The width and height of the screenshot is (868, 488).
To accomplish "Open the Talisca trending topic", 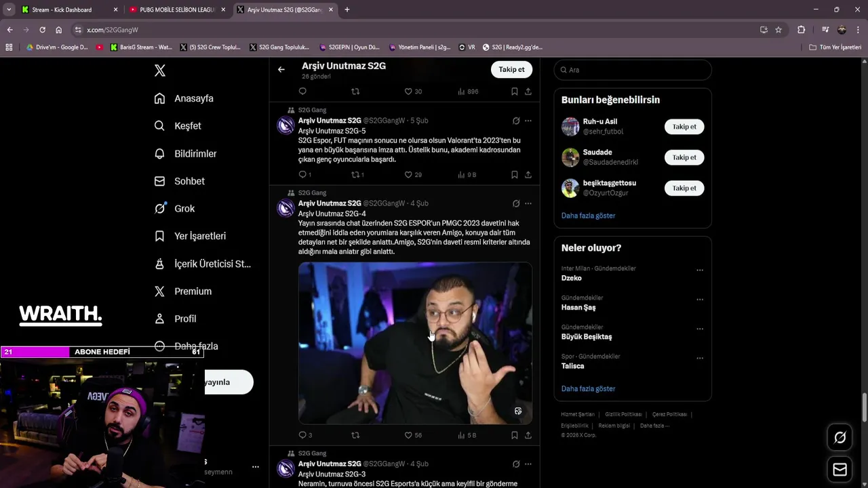I will [572, 366].
